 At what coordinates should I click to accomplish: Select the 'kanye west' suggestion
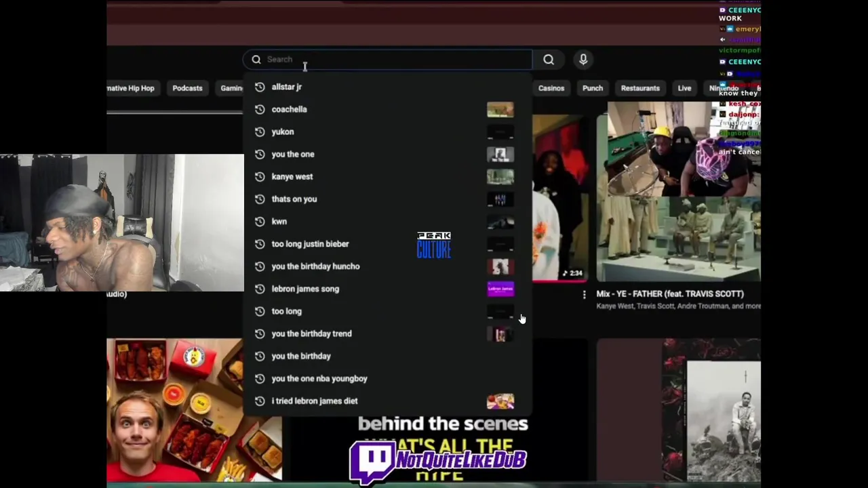(x=387, y=176)
